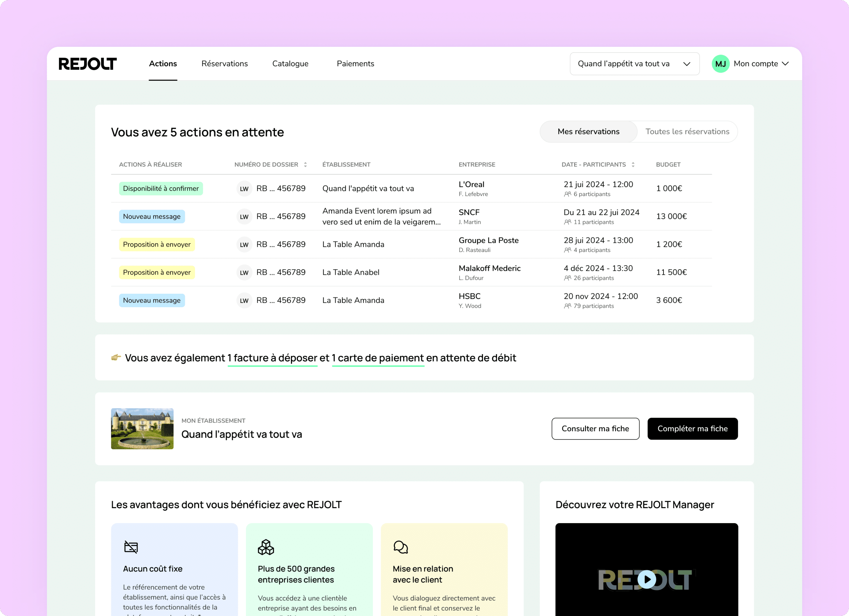The image size is (849, 616).
Task: Switch to Toutes les réservations
Action: point(687,132)
